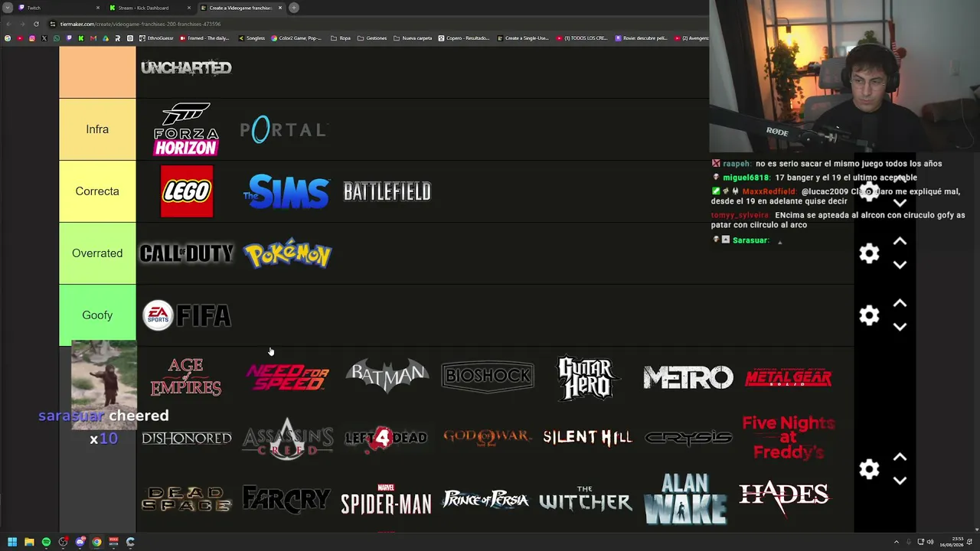This screenshot has height=551, width=980.
Task: Select the LEGO logo tile
Action: tap(187, 191)
